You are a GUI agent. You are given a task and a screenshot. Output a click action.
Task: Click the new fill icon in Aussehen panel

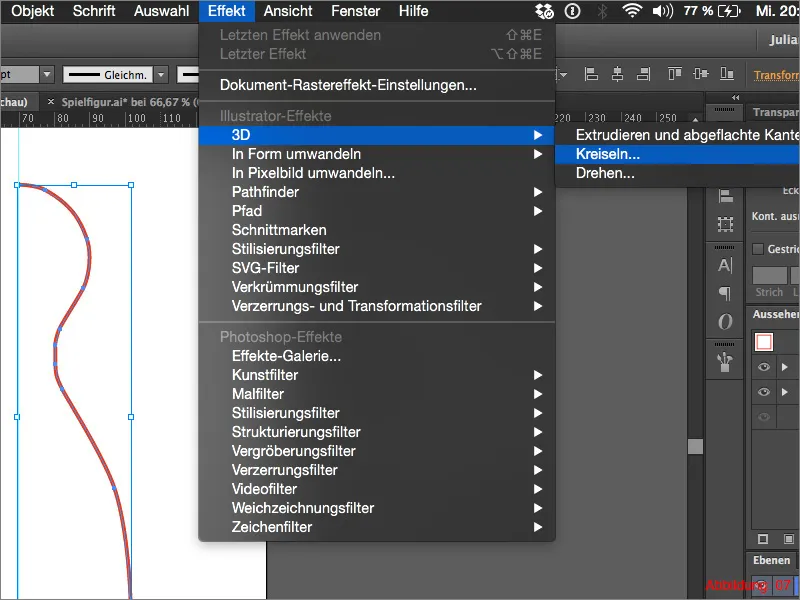click(789, 539)
